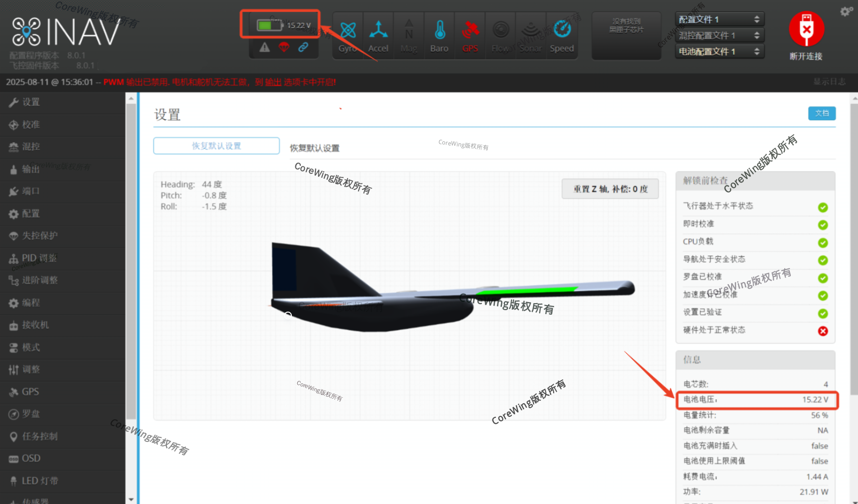Viewport: 858px width, 504px height.
Task: Click the 显示日志 show log link
Action: 829,82
